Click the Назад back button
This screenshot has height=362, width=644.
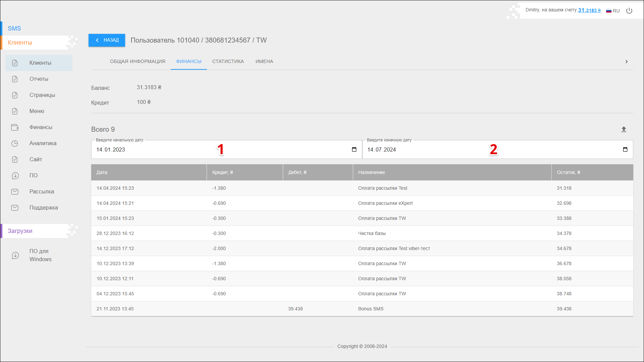[107, 40]
